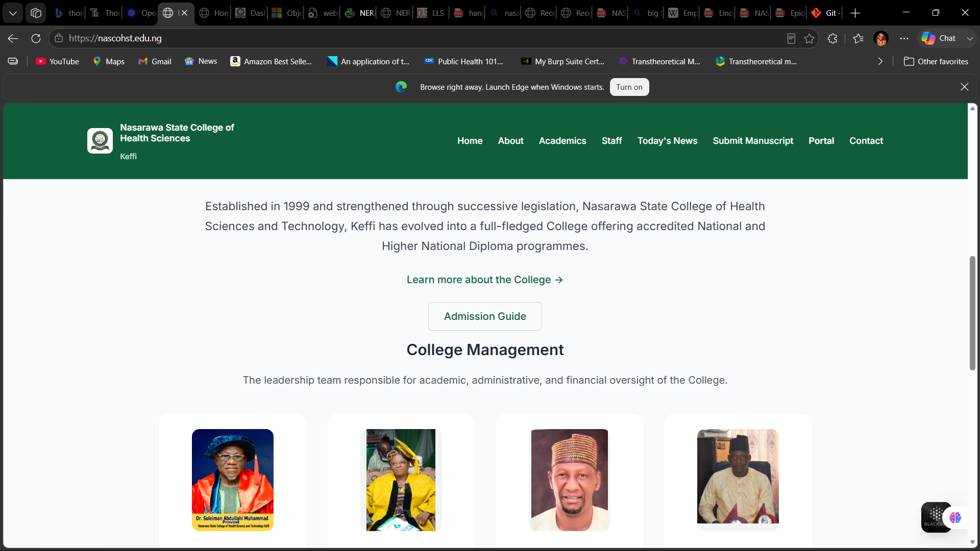Open the 'Nasarawa State College of Health Sciences' title link
Image resolution: width=980 pixels, height=551 pixels.
[177, 133]
